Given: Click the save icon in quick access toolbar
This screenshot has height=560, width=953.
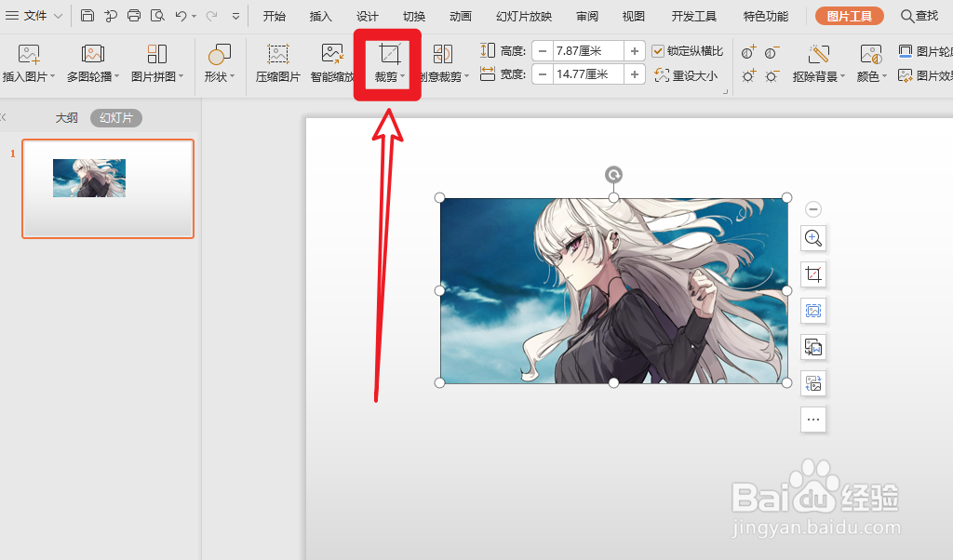Looking at the screenshot, I should coord(87,16).
